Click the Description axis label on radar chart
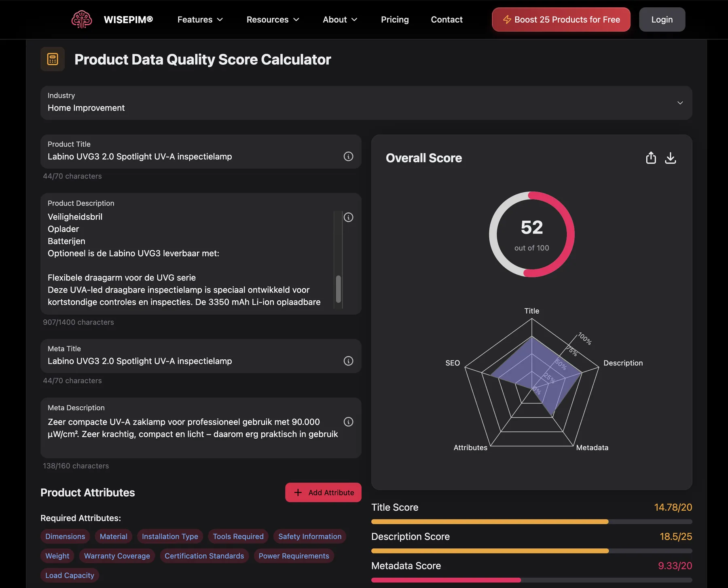 [x=623, y=363]
